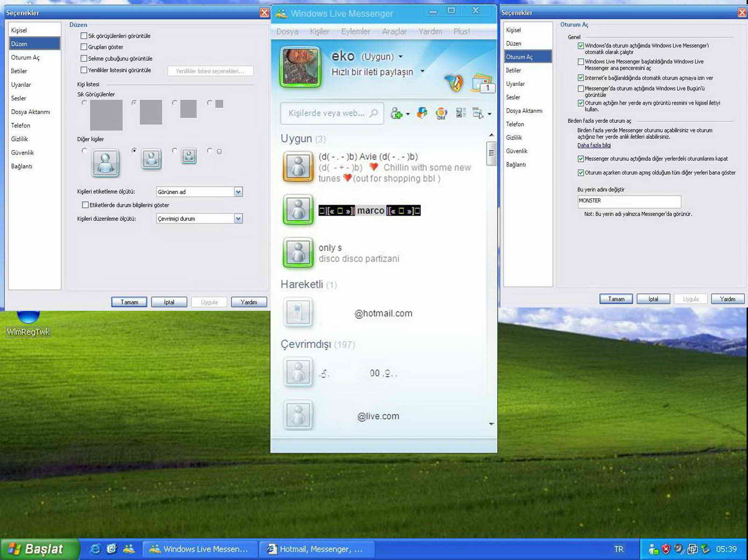Uncheck 'Internet'e bağlanıldığında otomatik oturum açmaya izin ver'
Screen dimensions: 748x560
coord(581,78)
